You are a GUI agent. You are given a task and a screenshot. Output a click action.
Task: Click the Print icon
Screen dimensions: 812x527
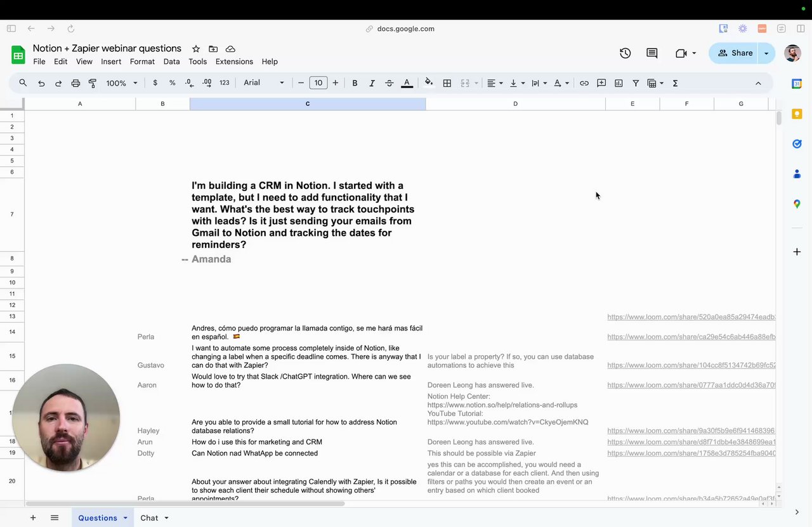coord(75,83)
